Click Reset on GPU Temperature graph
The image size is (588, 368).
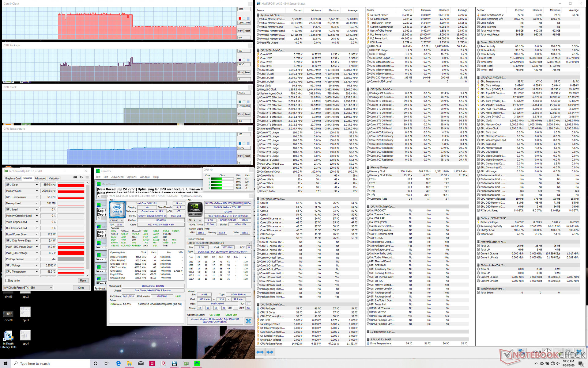pos(247,156)
